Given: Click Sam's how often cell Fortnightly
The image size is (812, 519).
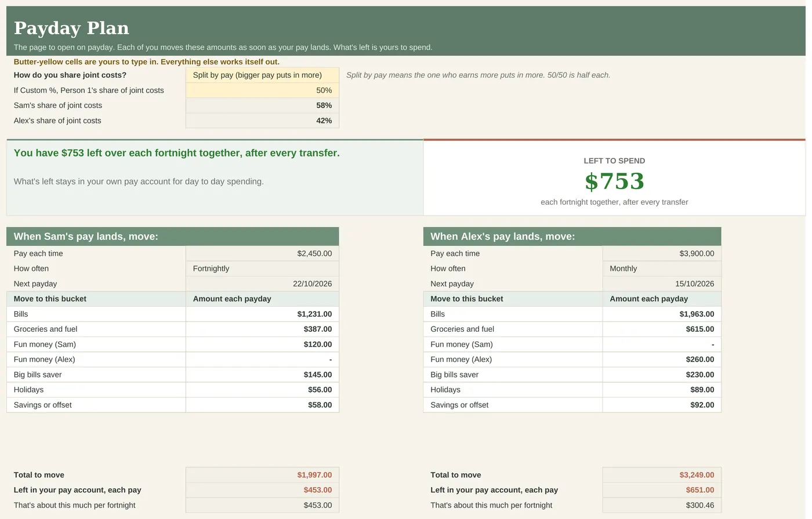Looking at the screenshot, I should (x=262, y=268).
